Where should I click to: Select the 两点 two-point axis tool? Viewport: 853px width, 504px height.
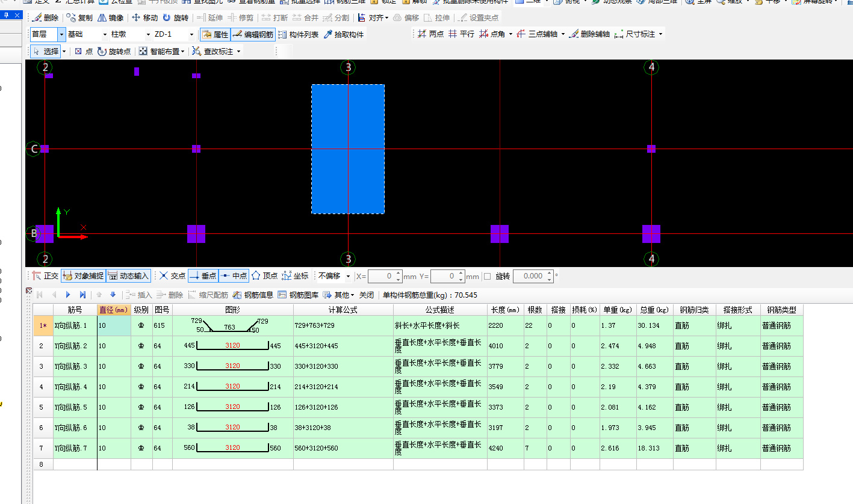[x=431, y=34]
